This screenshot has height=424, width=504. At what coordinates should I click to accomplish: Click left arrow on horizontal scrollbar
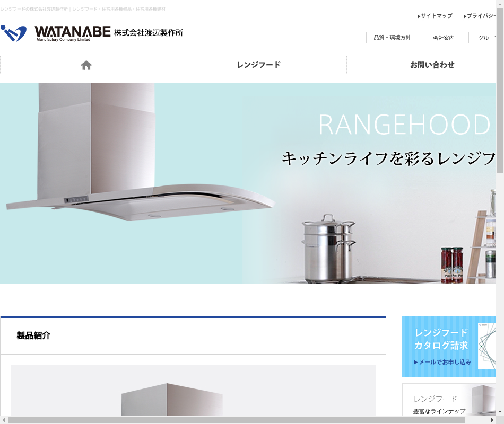click(x=4, y=420)
